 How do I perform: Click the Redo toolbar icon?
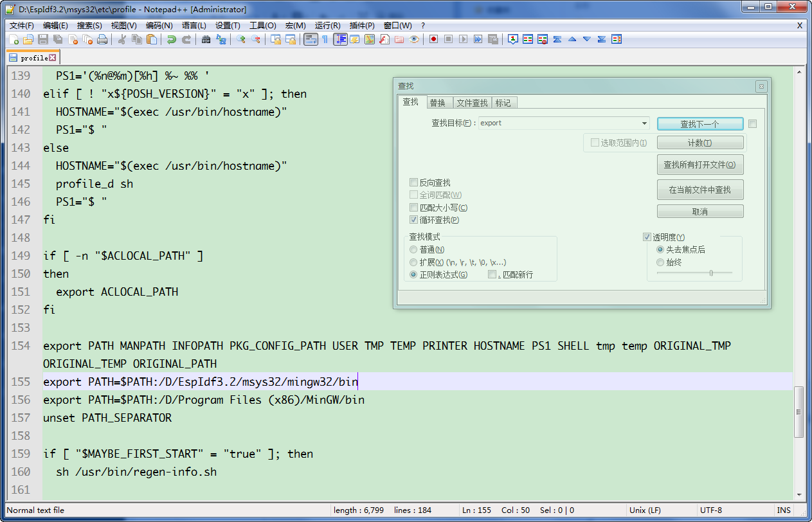point(186,39)
